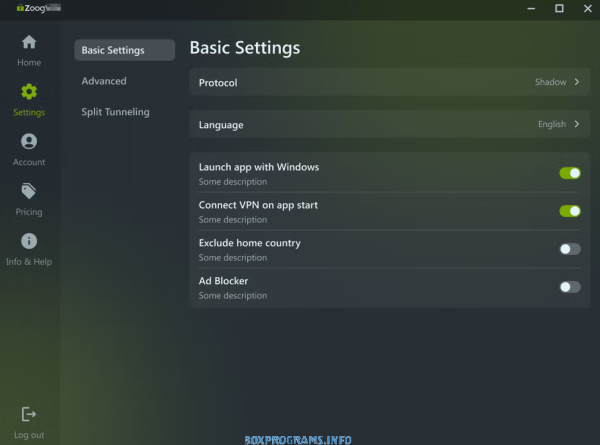Click the Log out arrow icon
600x445 pixels.
(x=29, y=414)
